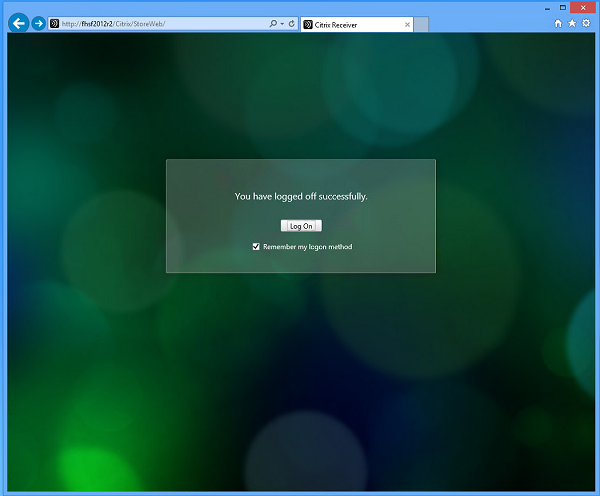
Task: Click the 'Remember my logon method' label text
Action: (307, 247)
